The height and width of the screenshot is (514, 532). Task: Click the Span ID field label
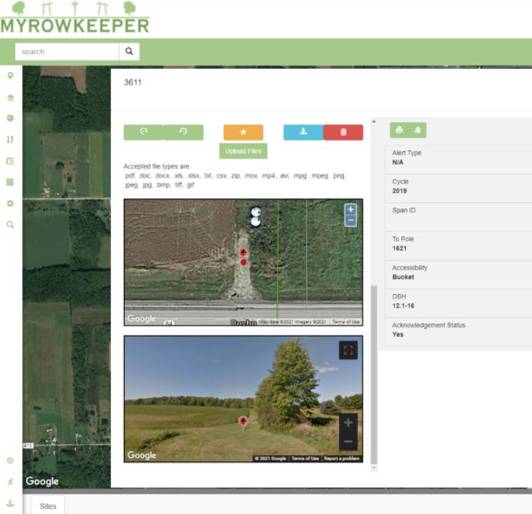(x=404, y=210)
